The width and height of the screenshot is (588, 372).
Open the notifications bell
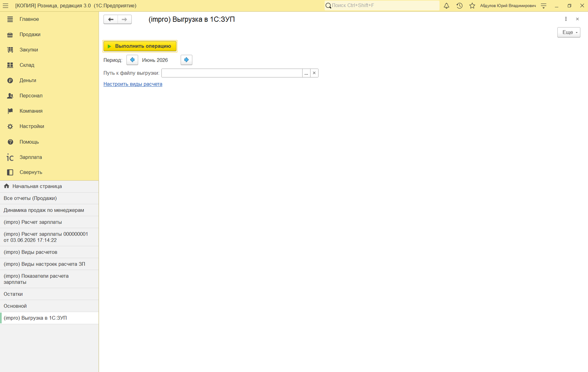pos(446,6)
